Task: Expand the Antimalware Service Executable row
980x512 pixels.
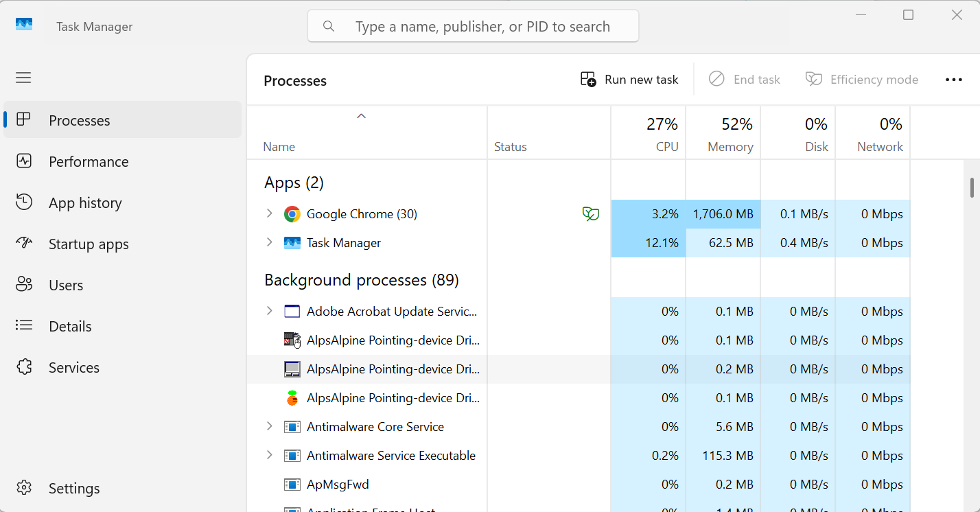Action: [270, 455]
